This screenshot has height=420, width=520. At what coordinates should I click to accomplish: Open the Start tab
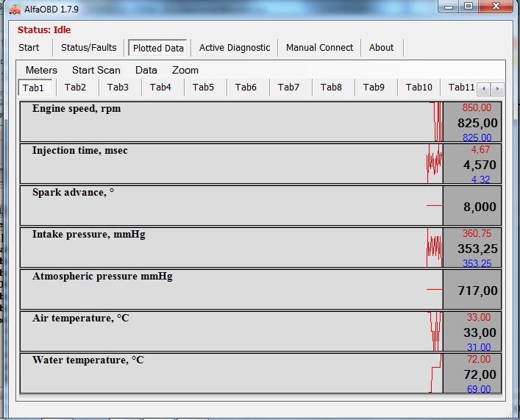(x=29, y=48)
